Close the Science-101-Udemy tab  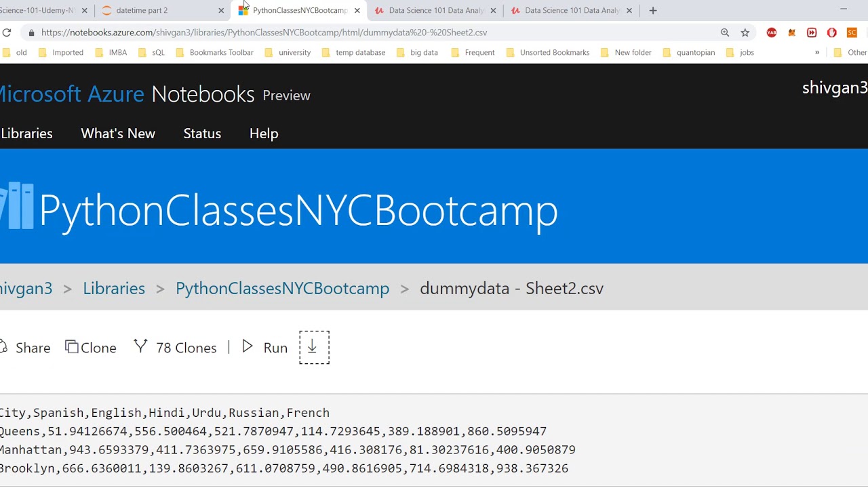pyautogui.click(x=85, y=11)
